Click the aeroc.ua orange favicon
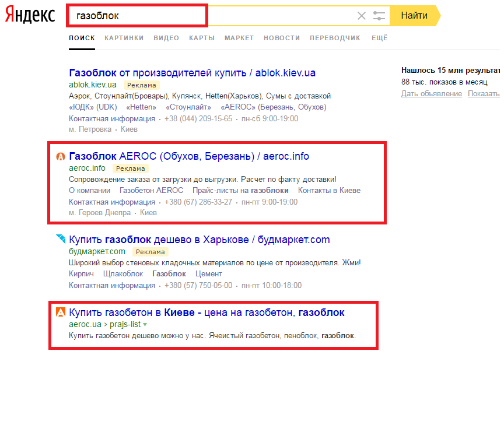504x432 pixels. (x=61, y=312)
